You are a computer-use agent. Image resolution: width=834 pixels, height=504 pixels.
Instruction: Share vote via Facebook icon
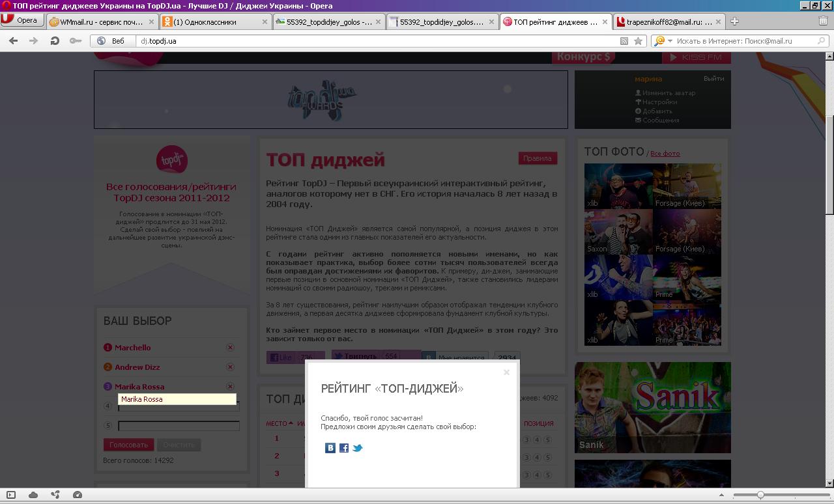(x=344, y=448)
